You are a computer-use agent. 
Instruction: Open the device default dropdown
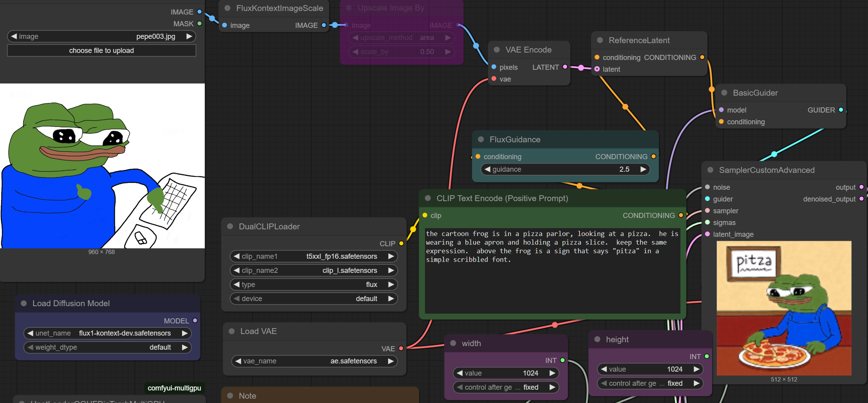tap(314, 298)
